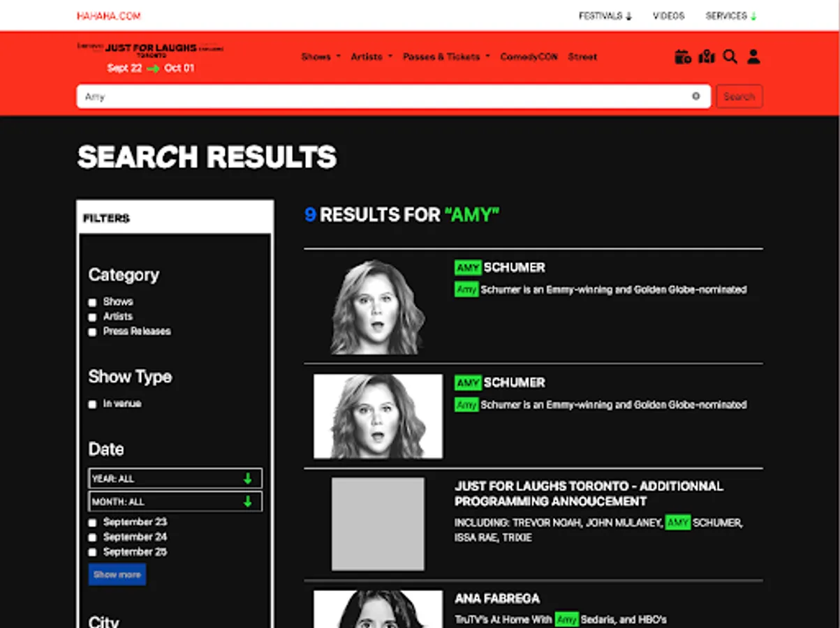The width and height of the screenshot is (840, 628).
Task: Check the Artists category filter
Action: click(x=92, y=317)
